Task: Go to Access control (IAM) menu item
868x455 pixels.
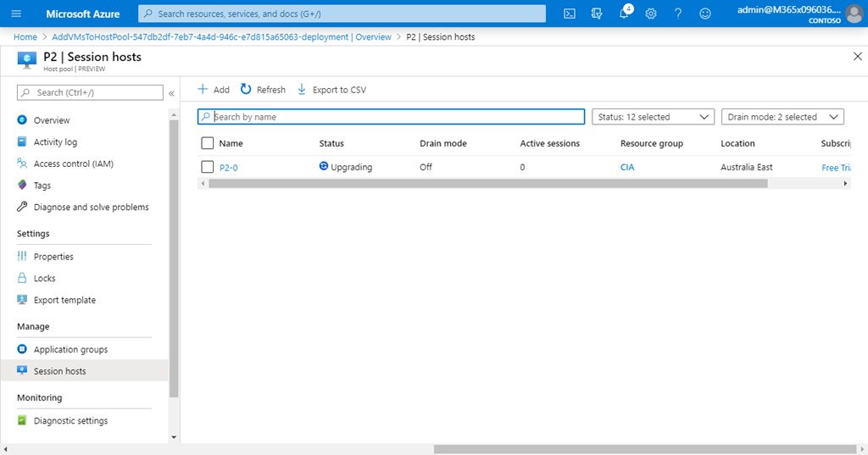Action: click(73, 164)
